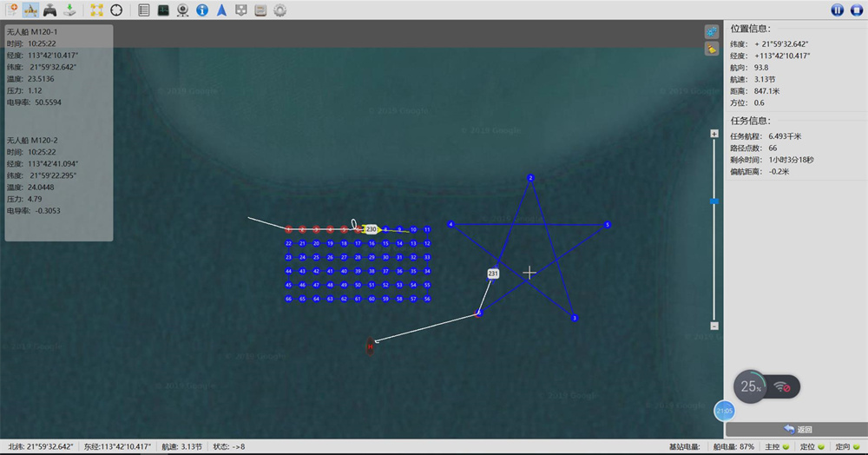Click the broom clear-track icon on map
This screenshot has width=868, height=455.
pos(712,49)
